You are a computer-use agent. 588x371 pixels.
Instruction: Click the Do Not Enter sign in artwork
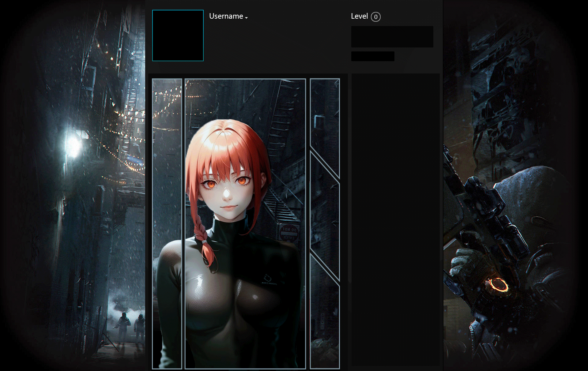click(x=289, y=233)
